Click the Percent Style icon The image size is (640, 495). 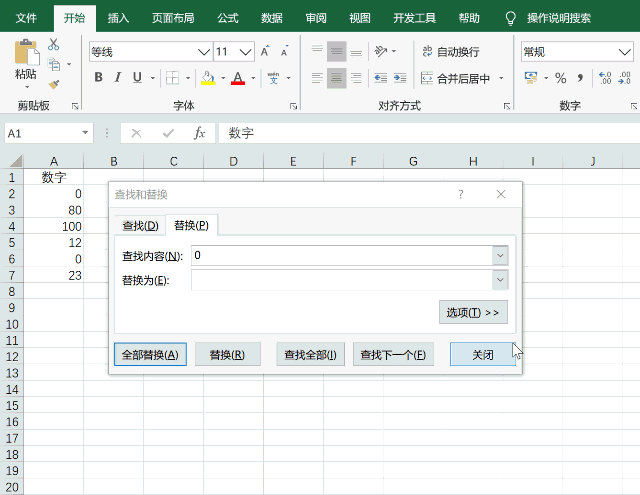561,78
